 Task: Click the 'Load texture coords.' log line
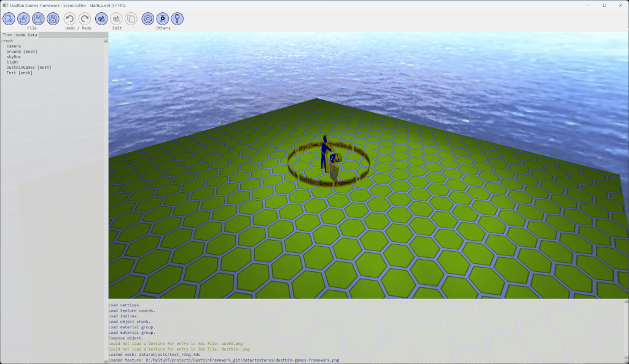[x=131, y=311]
